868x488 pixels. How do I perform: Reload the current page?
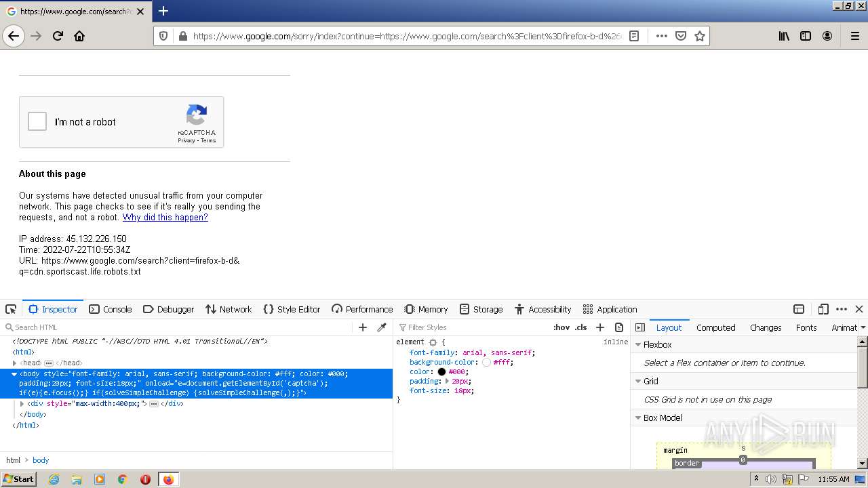click(58, 36)
